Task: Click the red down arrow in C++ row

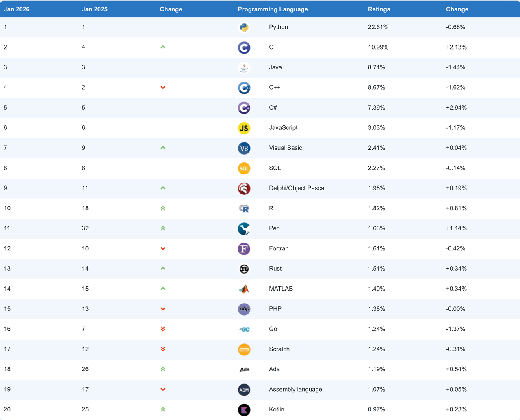Action: [x=163, y=88]
